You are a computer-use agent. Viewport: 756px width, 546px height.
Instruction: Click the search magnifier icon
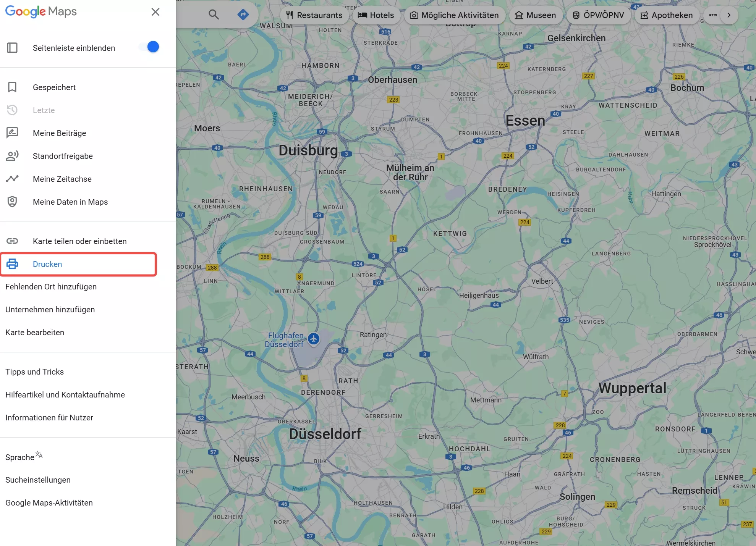coord(214,14)
